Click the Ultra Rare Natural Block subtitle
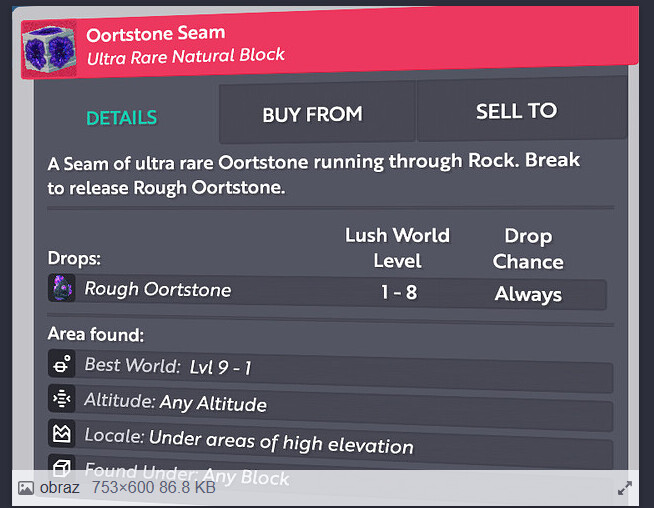 click(x=186, y=56)
